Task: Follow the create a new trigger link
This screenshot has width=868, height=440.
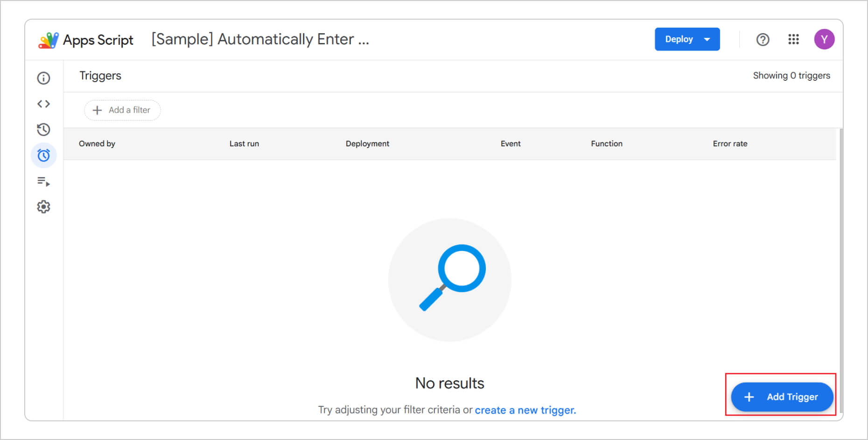Action: point(525,410)
